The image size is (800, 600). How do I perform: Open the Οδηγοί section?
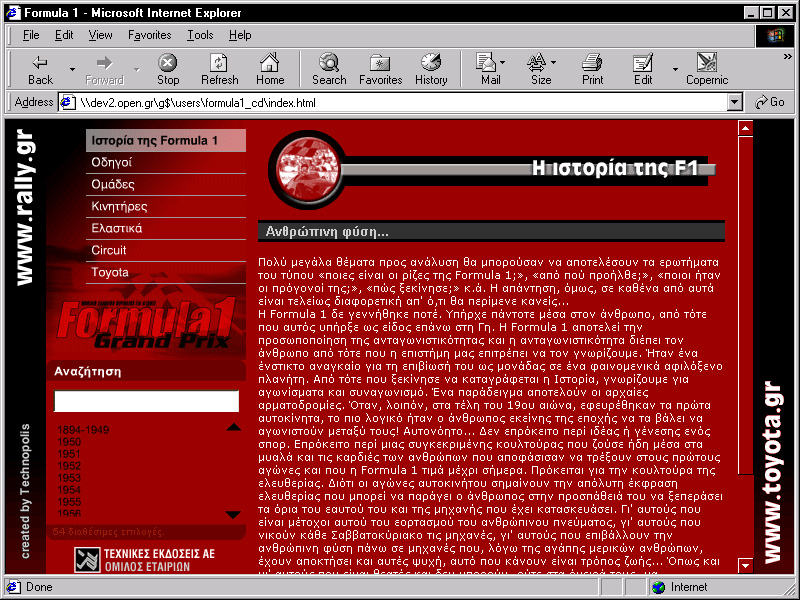(x=166, y=163)
